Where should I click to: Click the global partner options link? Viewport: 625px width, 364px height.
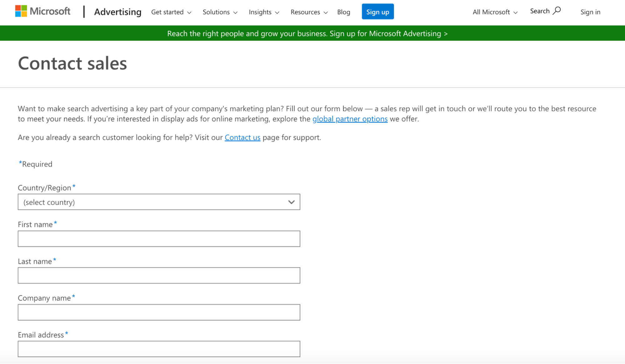[x=350, y=119]
